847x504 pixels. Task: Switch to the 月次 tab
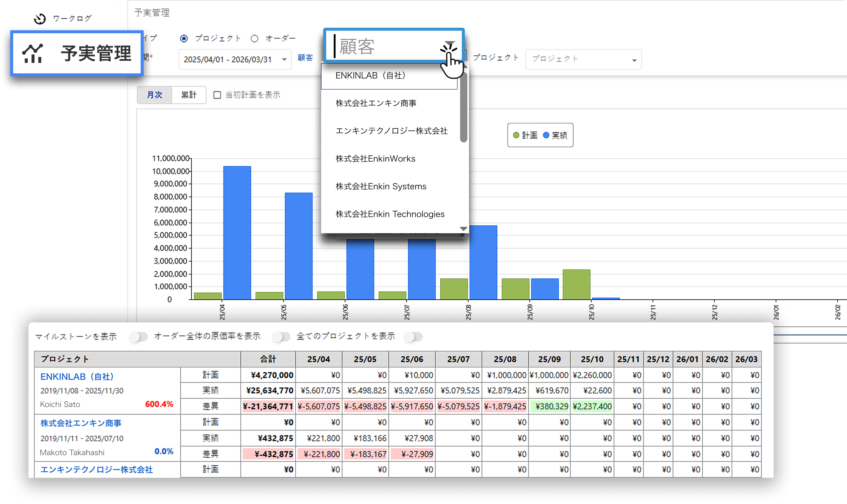154,95
